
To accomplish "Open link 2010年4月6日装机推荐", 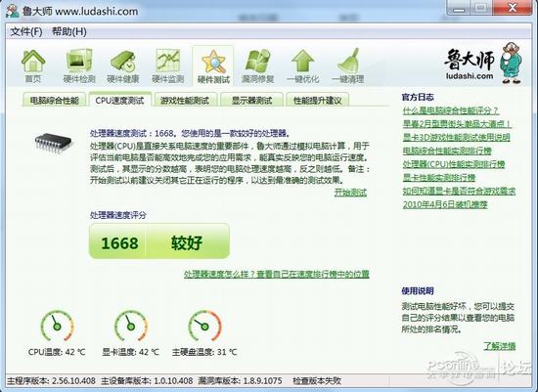I will click(x=445, y=204).
